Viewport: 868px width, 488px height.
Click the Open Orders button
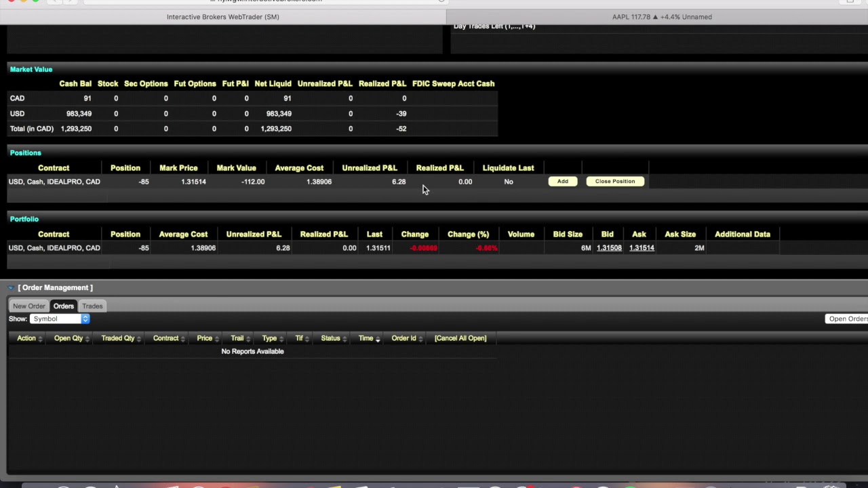[x=848, y=319]
